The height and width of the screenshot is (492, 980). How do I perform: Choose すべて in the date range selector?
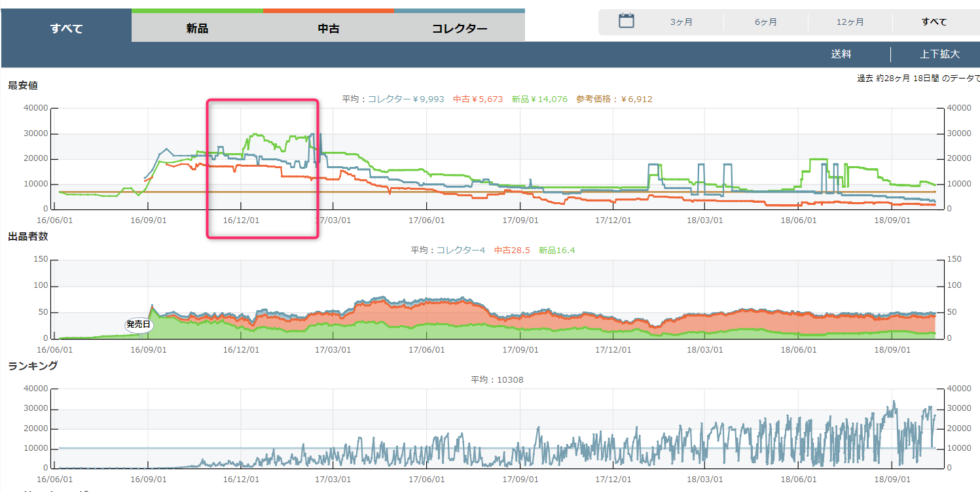pos(934,22)
